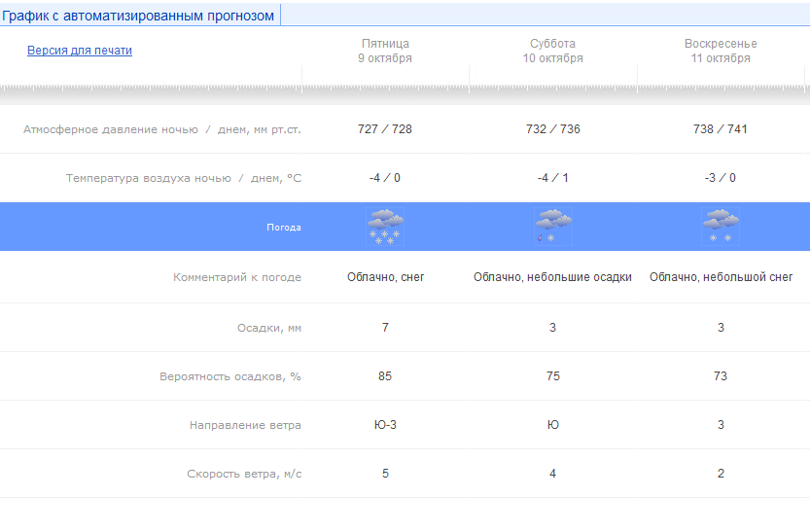Click the 'Атмосферное давление' row label

tap(162, 129)
